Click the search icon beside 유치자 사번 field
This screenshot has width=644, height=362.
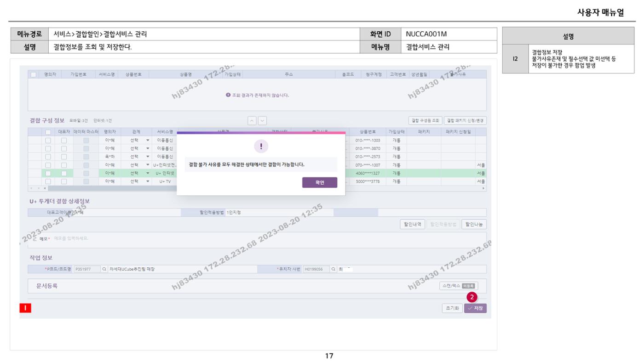pos(333,269)
